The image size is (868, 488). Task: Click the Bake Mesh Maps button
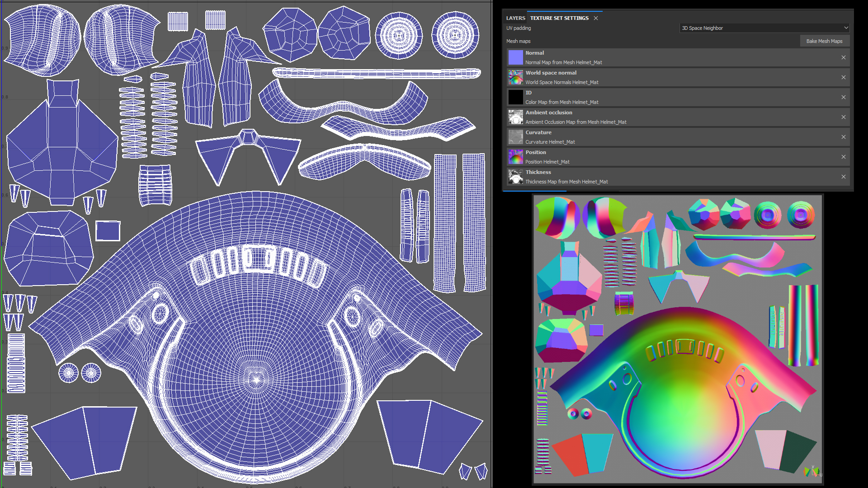tap(824, 41)
